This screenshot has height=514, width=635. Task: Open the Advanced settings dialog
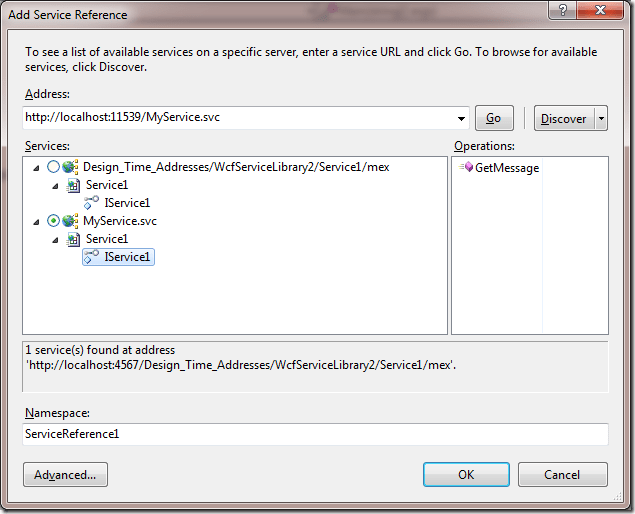(65, 474)
